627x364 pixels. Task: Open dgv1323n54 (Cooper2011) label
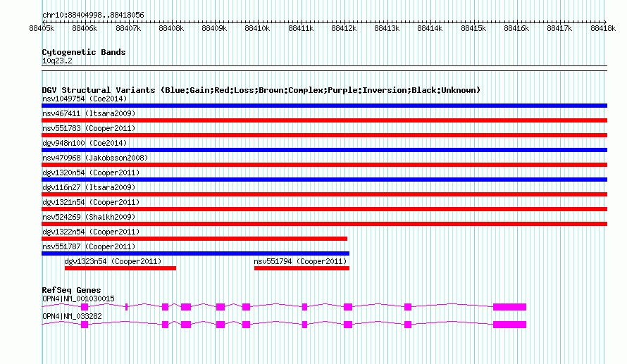[x=113, y=261]
